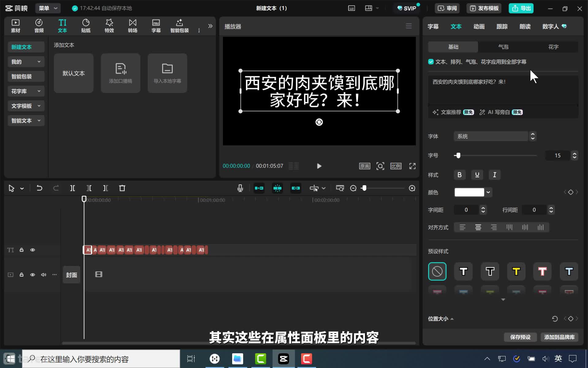This screenshot has height=368, width=588.
Task: Click the trim right split tool
Action: coord(106,188)
